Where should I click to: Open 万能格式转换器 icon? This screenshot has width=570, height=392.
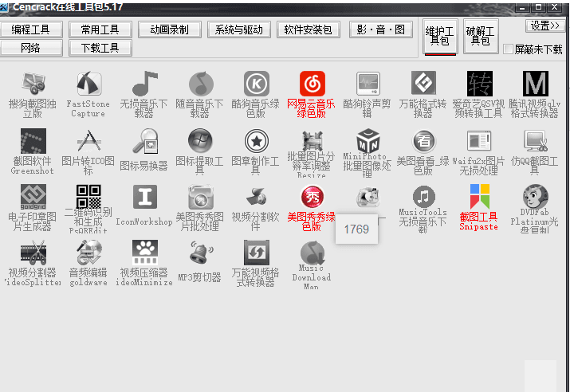pos(423,84)
